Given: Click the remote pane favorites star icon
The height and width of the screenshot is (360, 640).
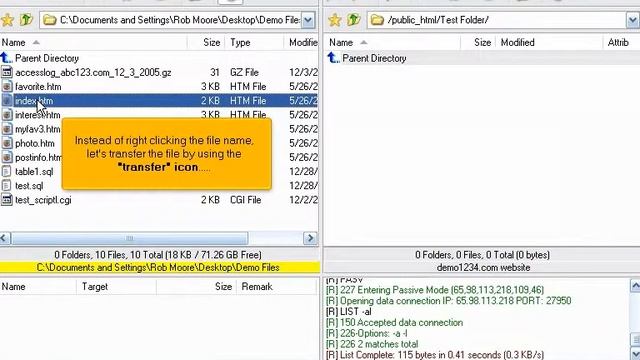Looking at the screenshot, I should (334, 20).
